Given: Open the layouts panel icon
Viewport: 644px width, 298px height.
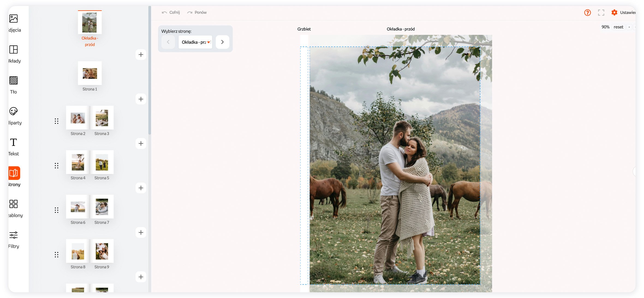Looking at the screenshot, I should 13,50.
